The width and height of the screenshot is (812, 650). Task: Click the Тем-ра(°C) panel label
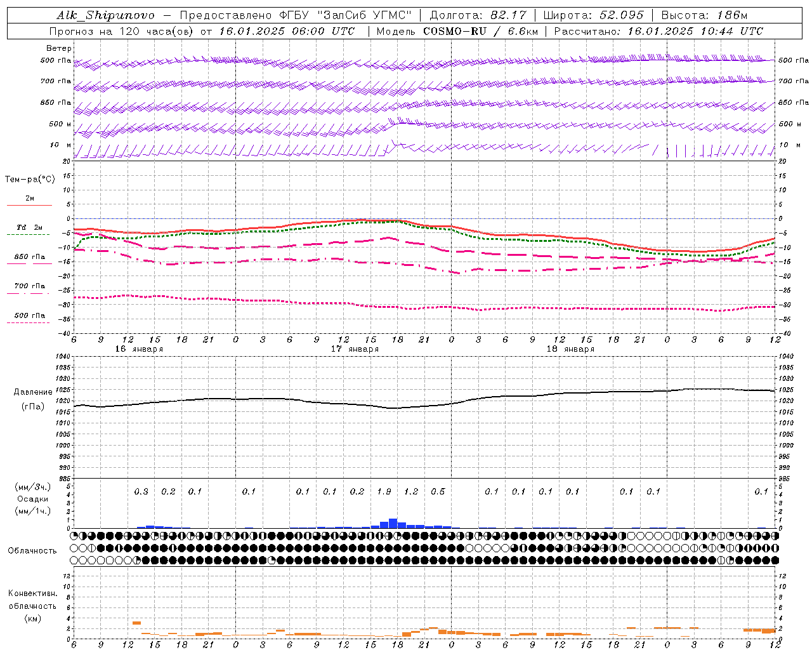[x=30, y=180]
